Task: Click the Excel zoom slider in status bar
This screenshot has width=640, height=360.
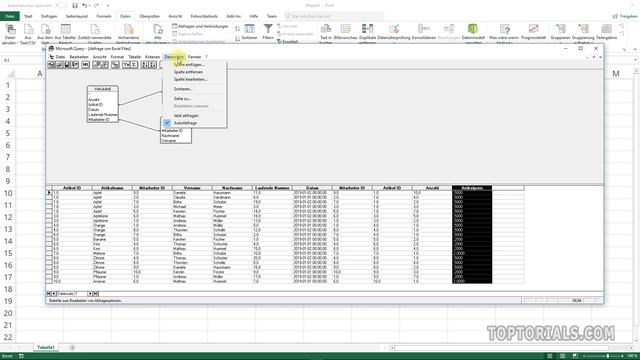Action: [607, 356]
